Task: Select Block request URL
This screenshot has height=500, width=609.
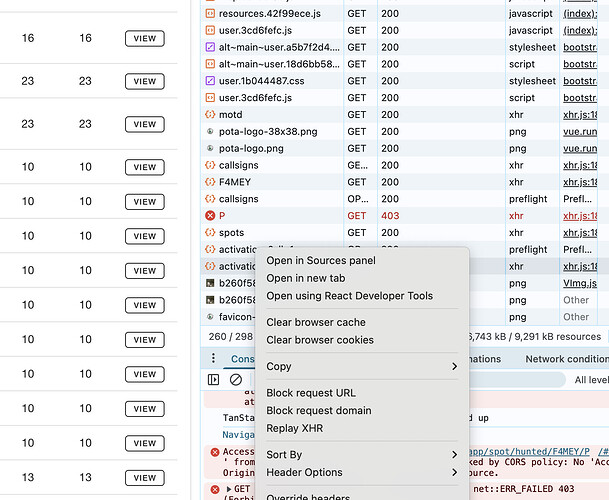Action: (x=310, y=393)
